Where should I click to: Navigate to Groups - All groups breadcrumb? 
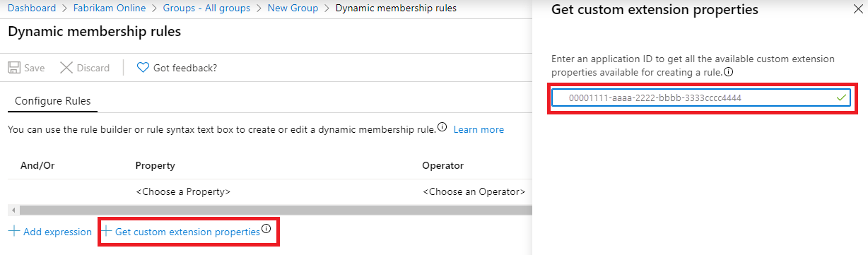pos(206,8)
